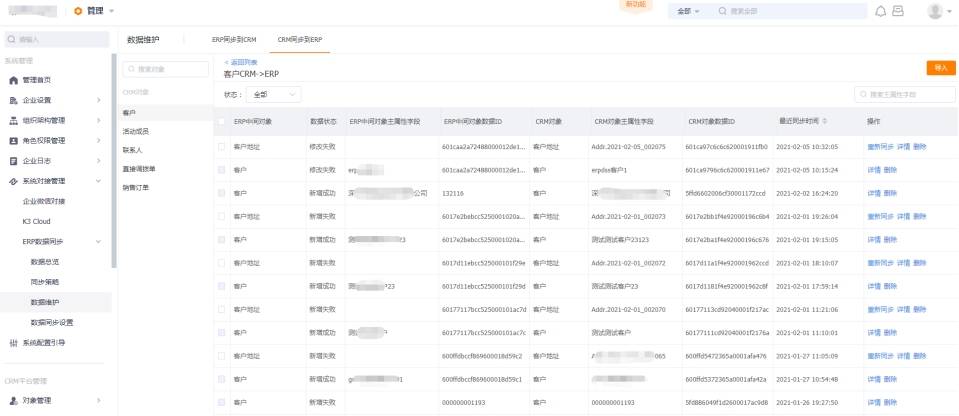The width and height of the screenshot is (959, 416).
Task: Expand the 组织架构管理 chevron
Action: coord(98,121)
